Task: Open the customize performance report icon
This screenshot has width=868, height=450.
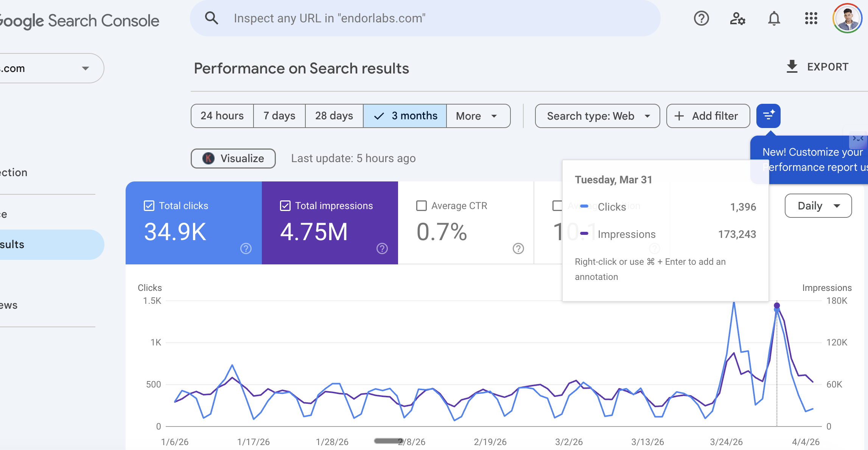Action: (768, 116)
